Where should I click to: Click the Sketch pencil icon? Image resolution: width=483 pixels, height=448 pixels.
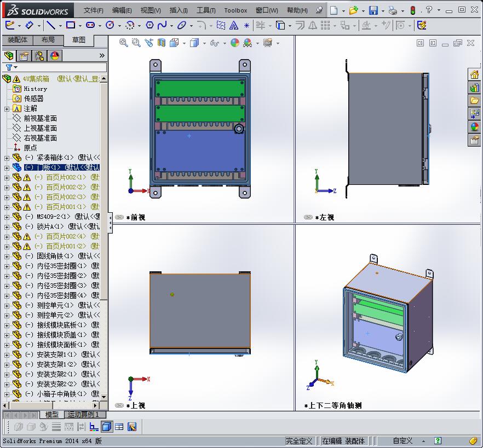coord(9,25)
